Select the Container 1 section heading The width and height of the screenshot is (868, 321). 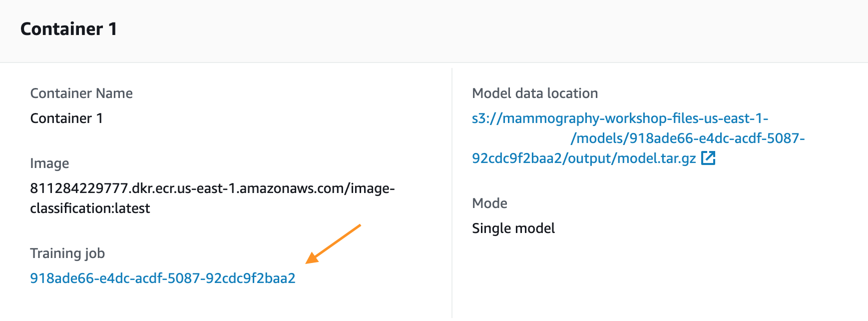click(69, 29)
